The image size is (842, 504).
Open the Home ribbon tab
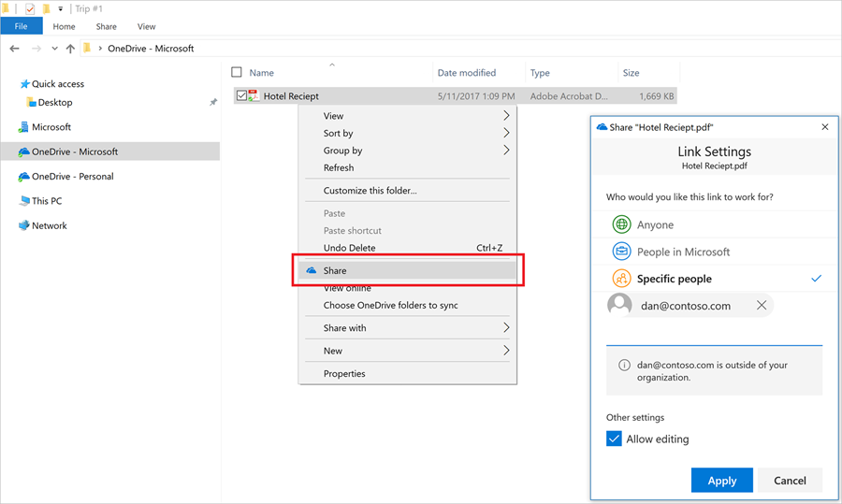tap(64, 27)
